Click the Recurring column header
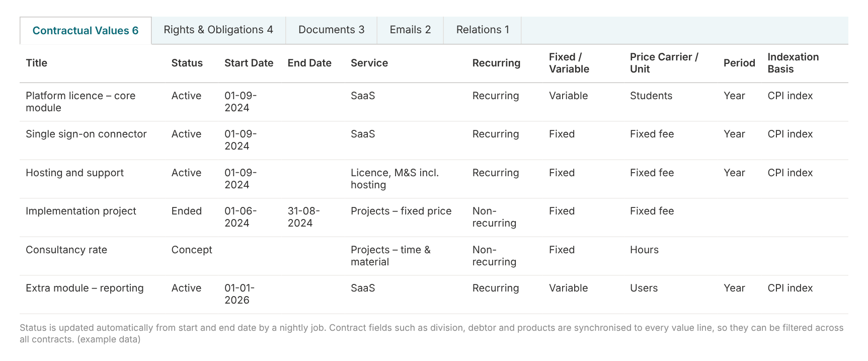 pyautogui.click(x=496, y=63)
